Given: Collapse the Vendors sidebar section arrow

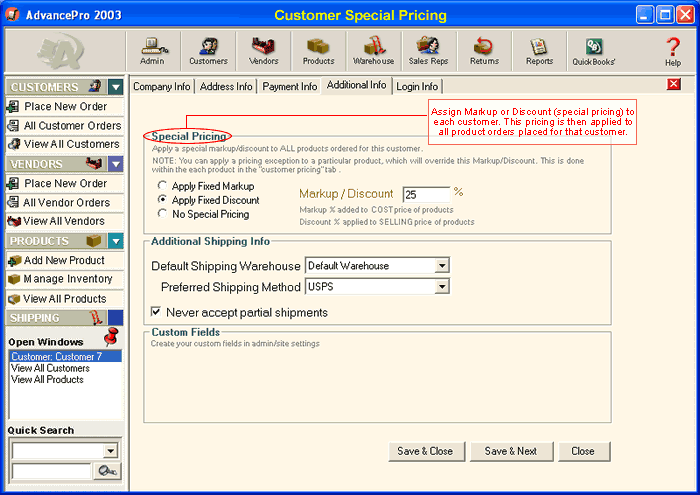Looking at the screenshot, I should tap(116, 164).
